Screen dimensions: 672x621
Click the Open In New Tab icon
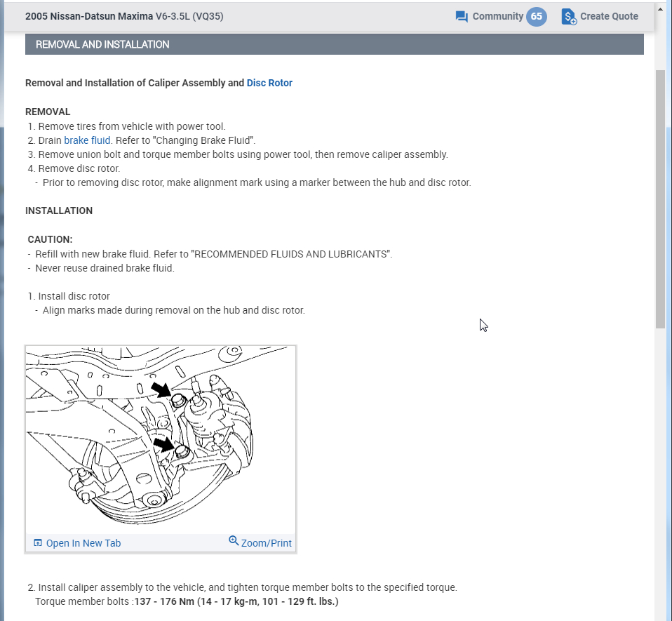point(38,542)
